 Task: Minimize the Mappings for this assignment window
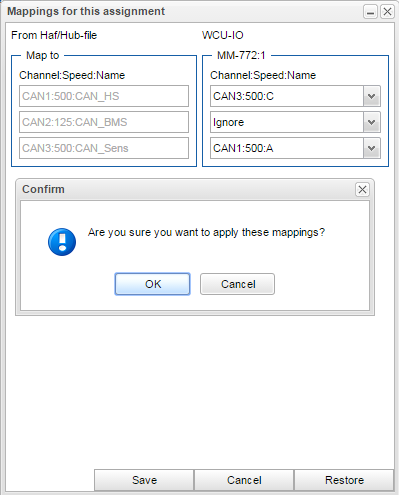pos(370,12)
